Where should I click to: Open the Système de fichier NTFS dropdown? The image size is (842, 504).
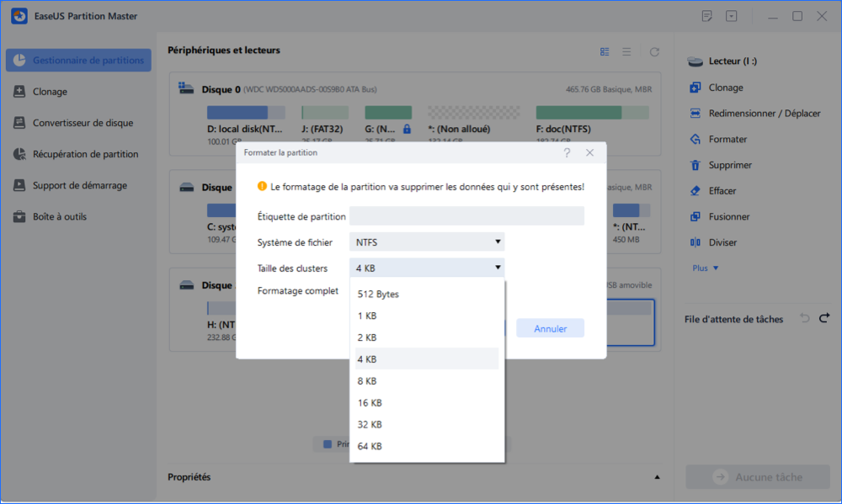pos(427,242)
